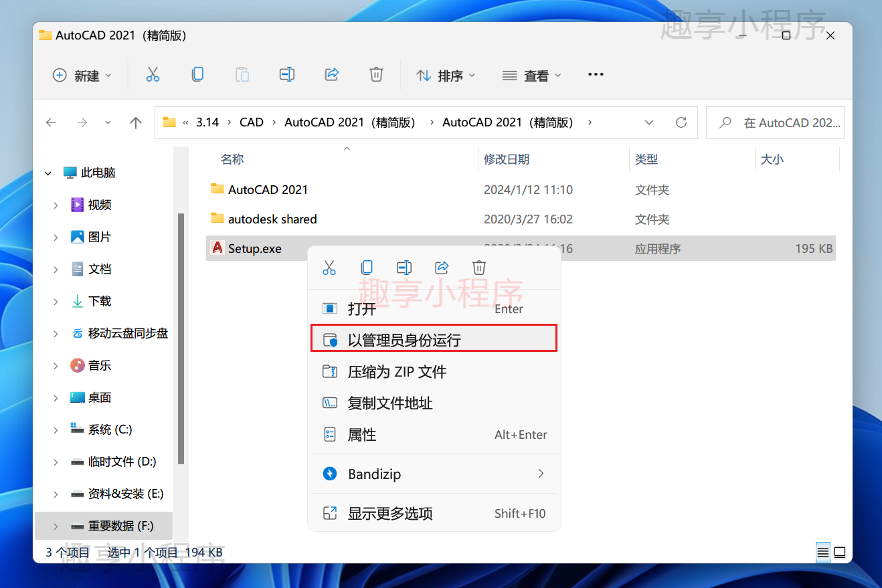Expand the 重要数据 (F:) drive node
The width and height of the screenshot is (882, 588).
tap(56, 526)
